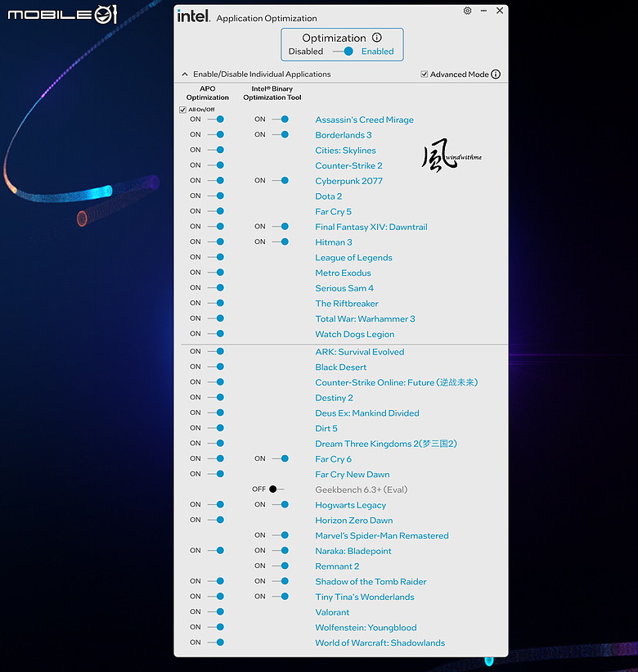
Task: Disable Binary Optimization Tool for Far Cry 6
Action: coord(281,458)
